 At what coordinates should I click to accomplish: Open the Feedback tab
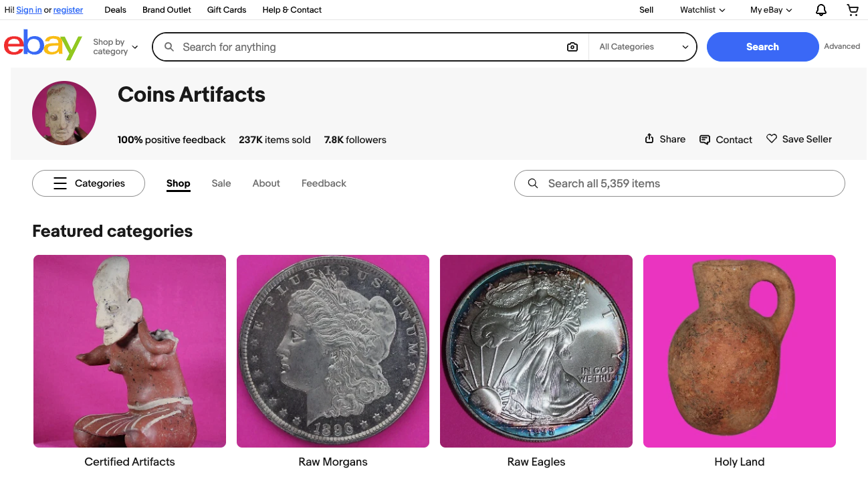[x=324, y=183]
